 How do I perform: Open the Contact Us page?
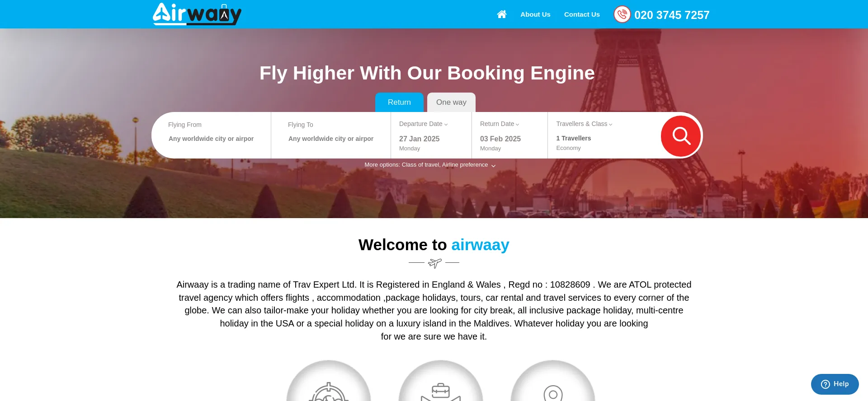[582, 14]
